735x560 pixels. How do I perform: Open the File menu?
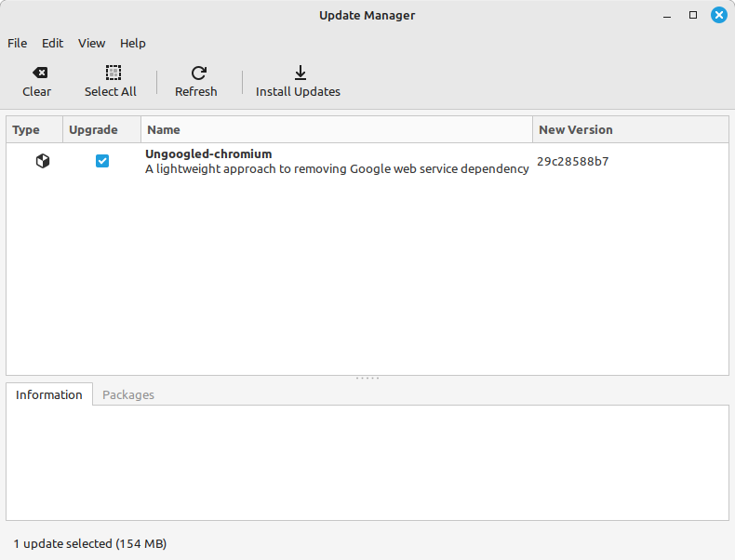(x=18, y=43)
